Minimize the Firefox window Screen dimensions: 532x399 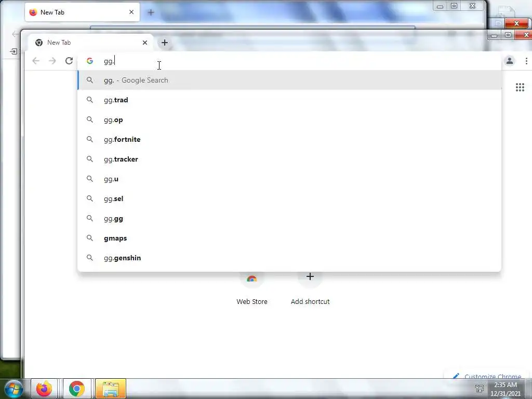440,6
